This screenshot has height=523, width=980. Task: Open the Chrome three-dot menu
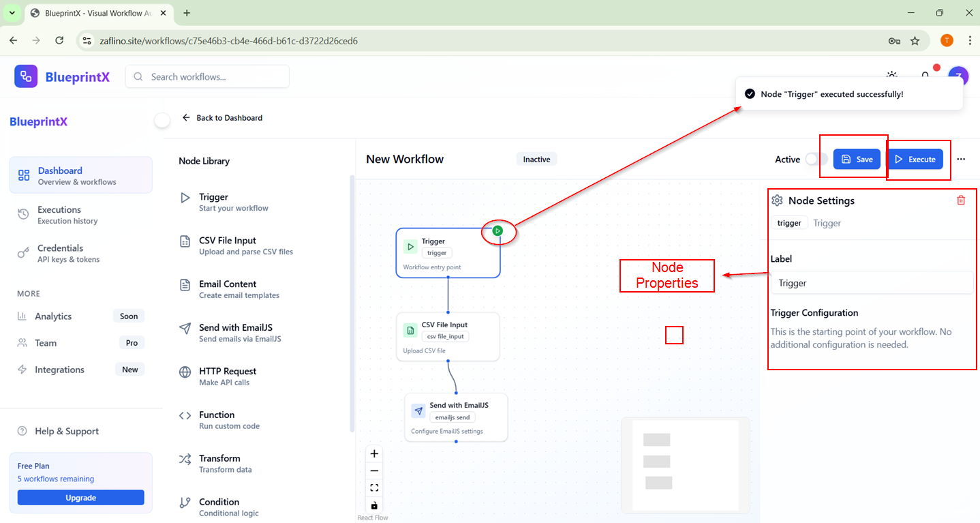tap(970, 41)
